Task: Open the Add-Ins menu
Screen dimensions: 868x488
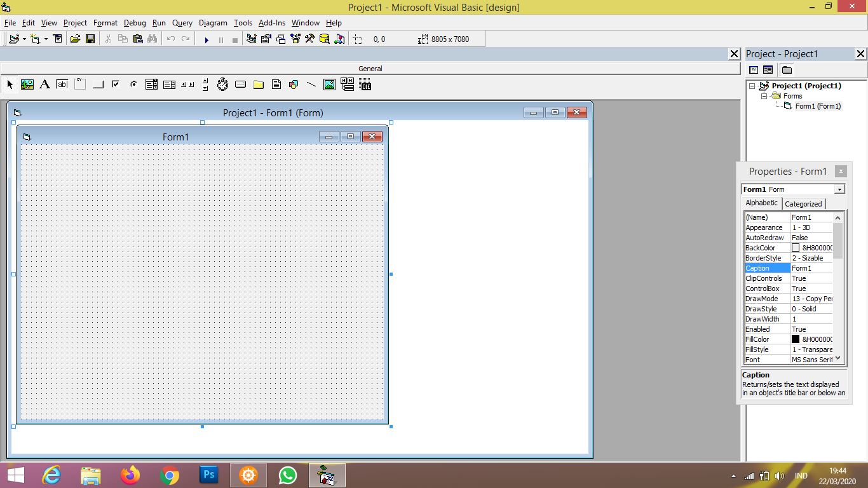Action: [x=272, y=22]
